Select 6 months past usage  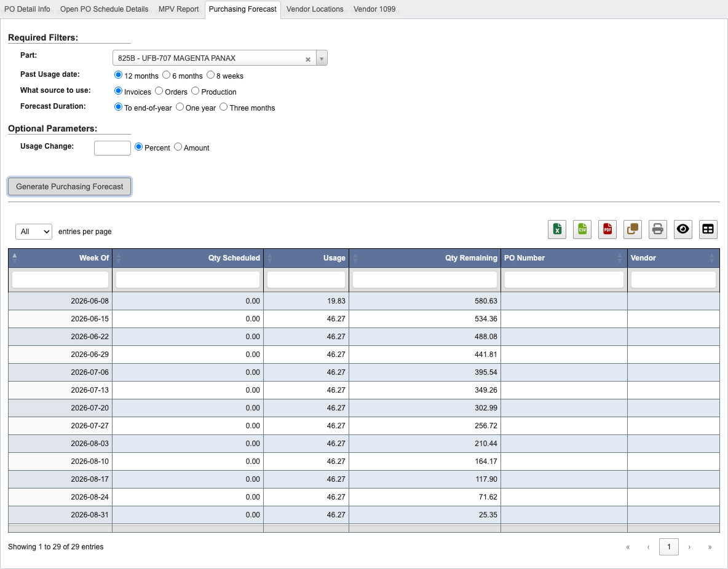(166, 75)
